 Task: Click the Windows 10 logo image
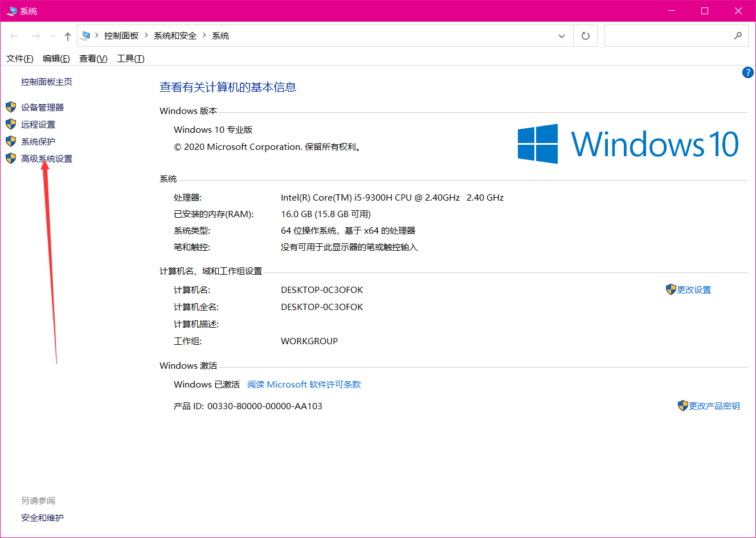pos(628,144)
